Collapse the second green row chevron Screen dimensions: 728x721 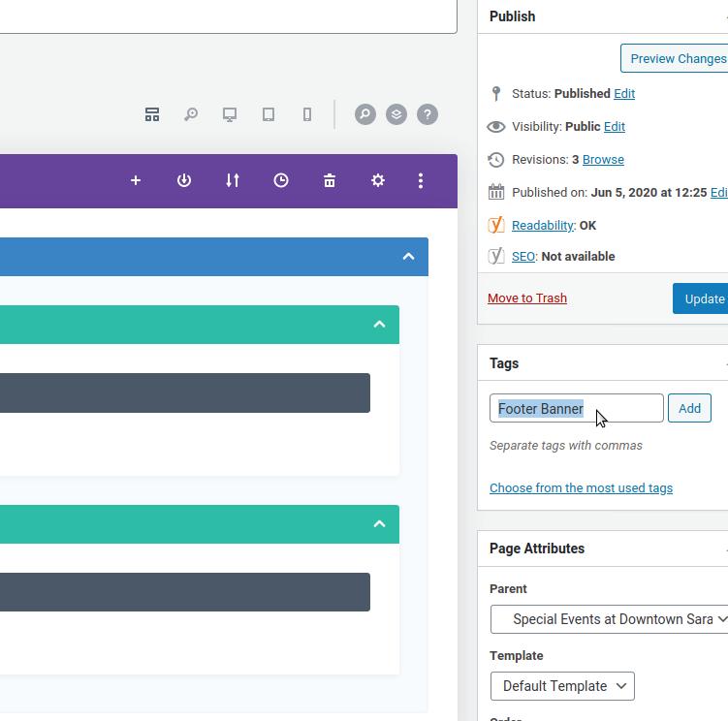click(379, 523)
